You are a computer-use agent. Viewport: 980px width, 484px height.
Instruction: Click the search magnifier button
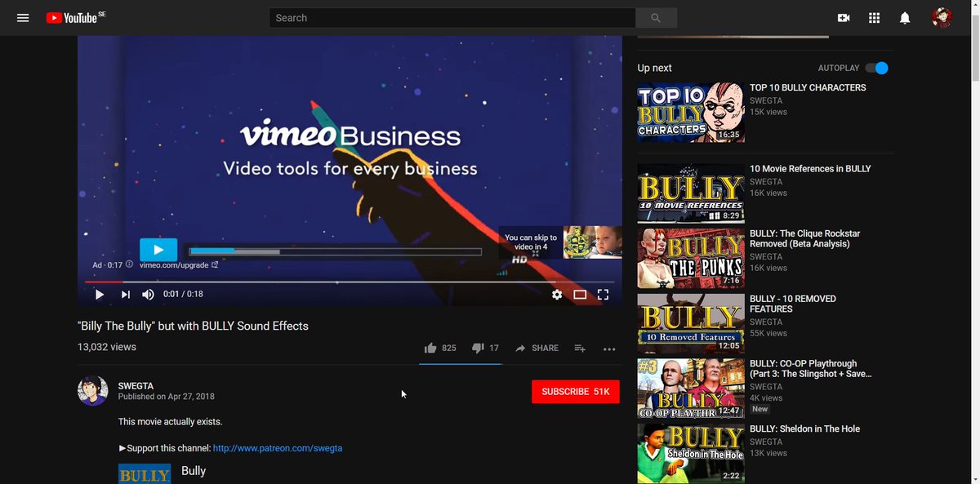coord(656,18)
